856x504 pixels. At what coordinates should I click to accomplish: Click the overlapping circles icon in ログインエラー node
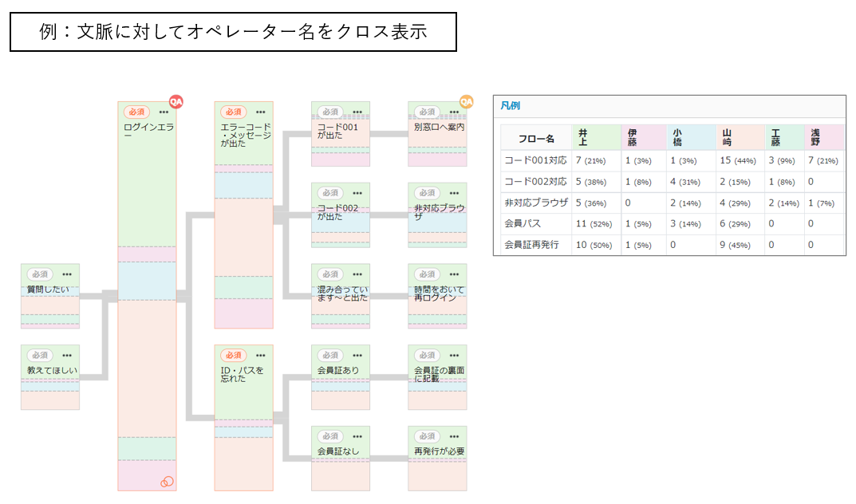point(167,481)
